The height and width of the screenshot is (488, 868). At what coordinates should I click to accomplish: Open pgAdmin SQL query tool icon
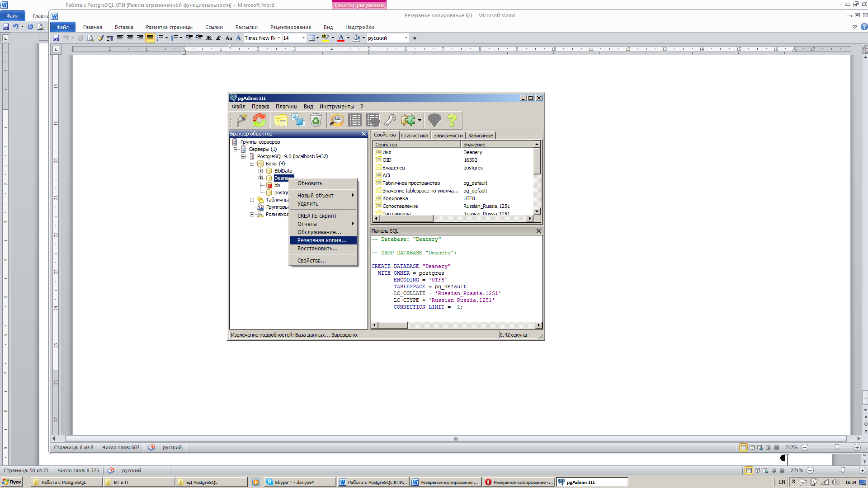point(337,120)
